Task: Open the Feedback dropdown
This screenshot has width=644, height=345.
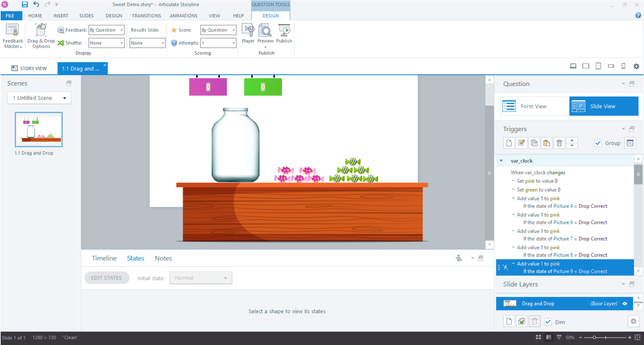Action: [x=107, y=30]
